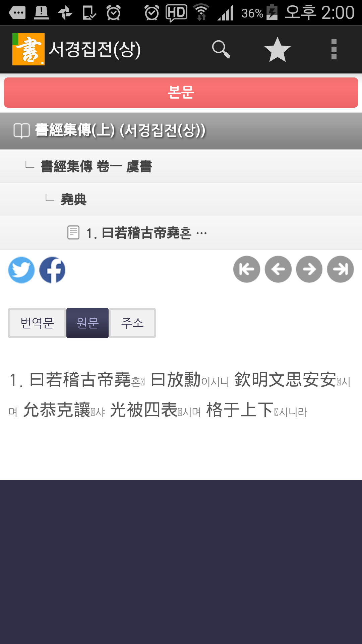Screen dimensions: 362x644
Task: Go to previous passage arrow
Action: pos(278,269)
